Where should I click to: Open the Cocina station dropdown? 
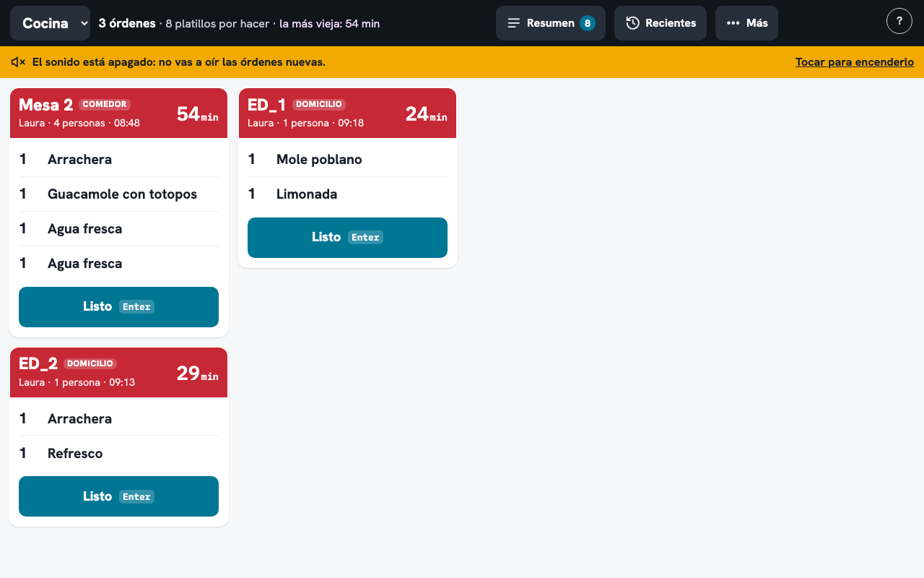[51, 23]
